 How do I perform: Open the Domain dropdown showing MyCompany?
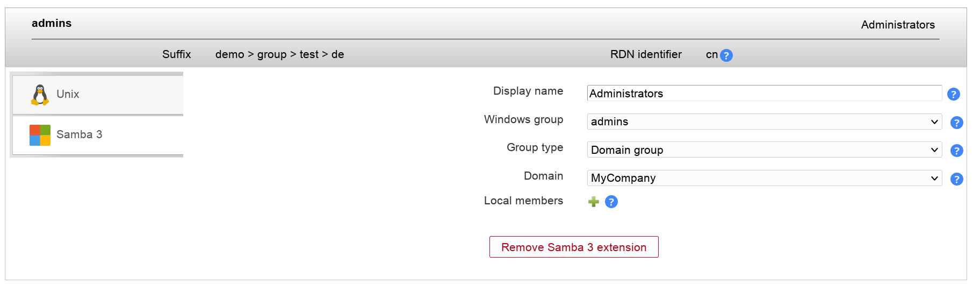pos(764,179)
